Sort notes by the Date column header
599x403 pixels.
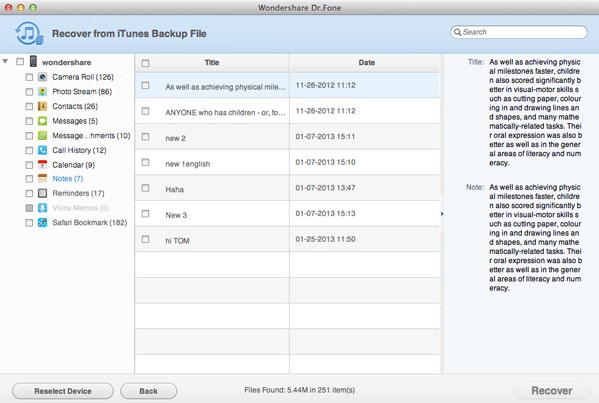tap(366, 63)
